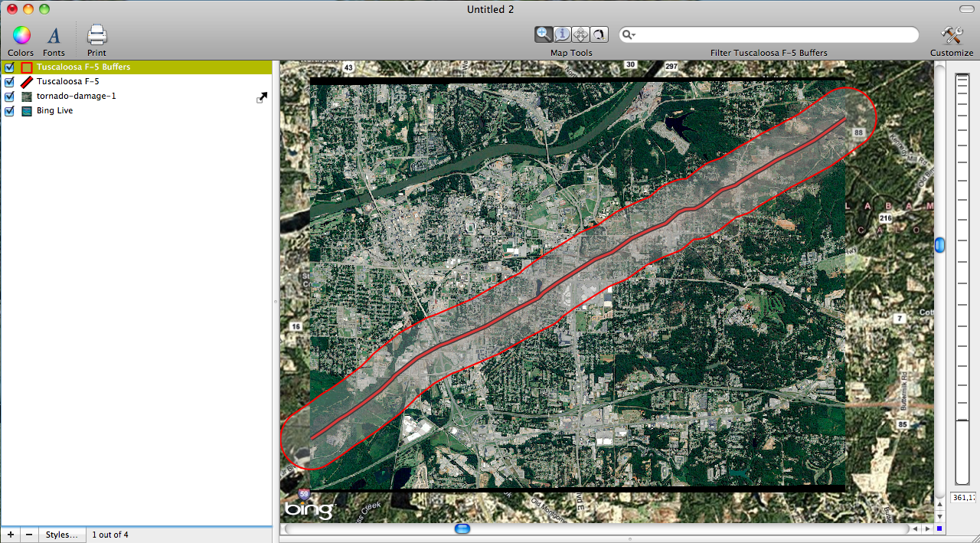Select the Zoom map tool

(x=544, y=34)
